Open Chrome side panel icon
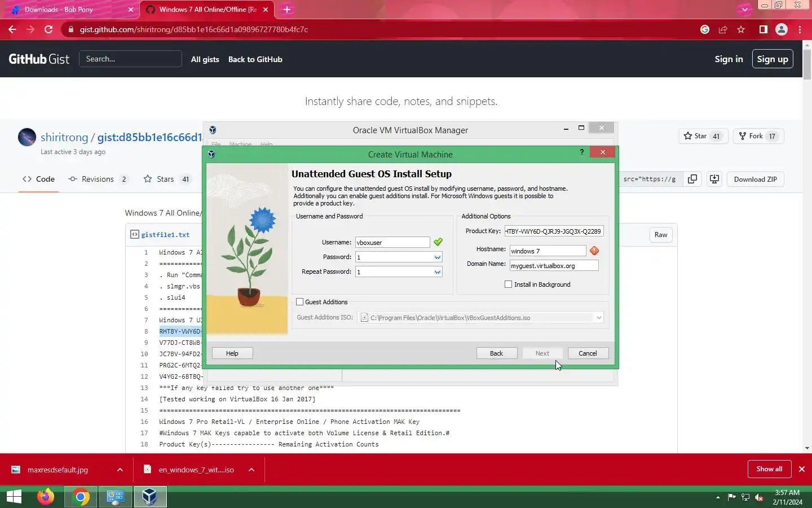This screenshot has height=508, width=812. [x=763, y=29]
